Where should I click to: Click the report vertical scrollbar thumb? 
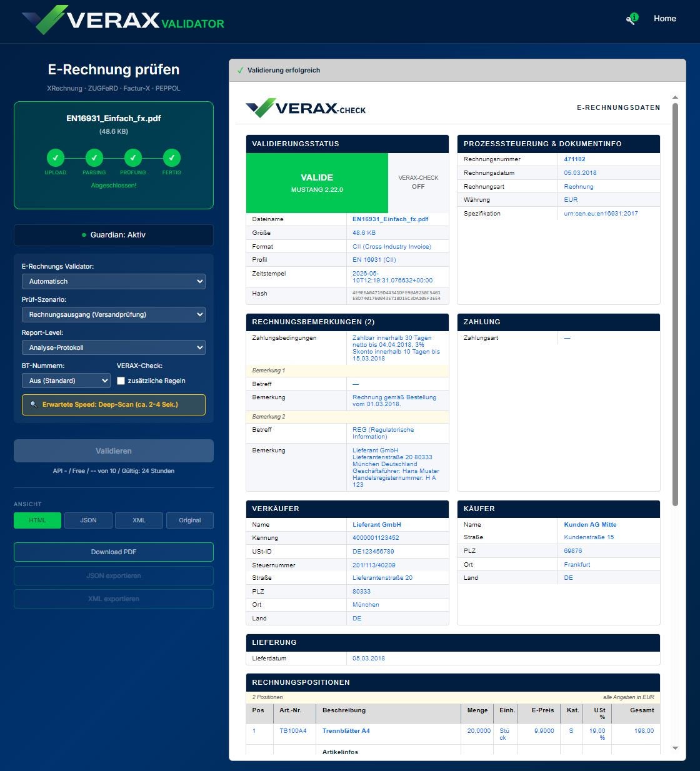675,304
